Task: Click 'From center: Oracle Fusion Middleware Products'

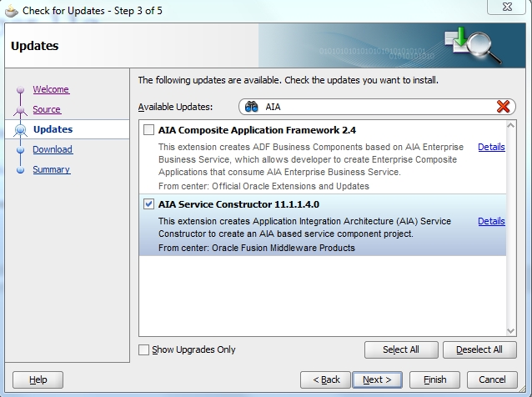Action: 257,248
